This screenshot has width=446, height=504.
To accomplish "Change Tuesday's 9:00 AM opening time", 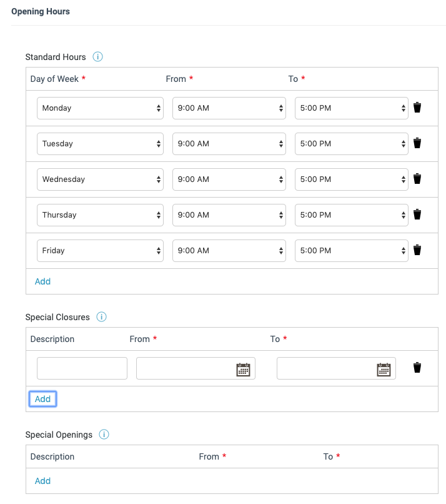I will (x=229, y=144).
